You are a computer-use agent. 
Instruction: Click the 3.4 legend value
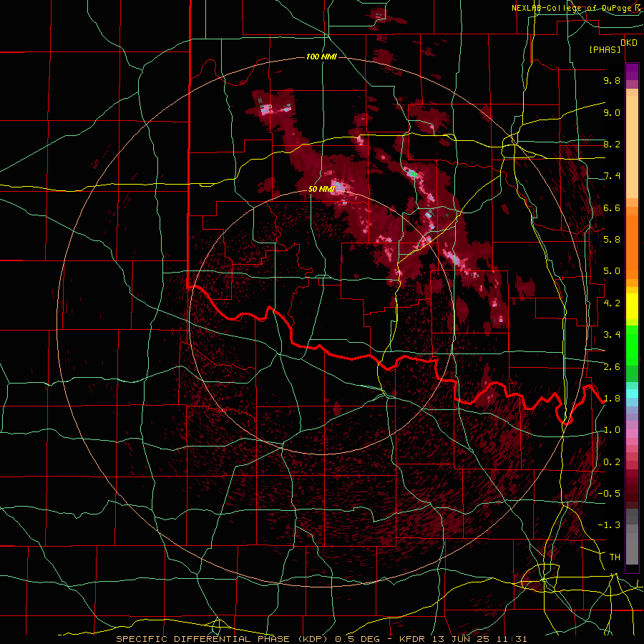point(612,335)
